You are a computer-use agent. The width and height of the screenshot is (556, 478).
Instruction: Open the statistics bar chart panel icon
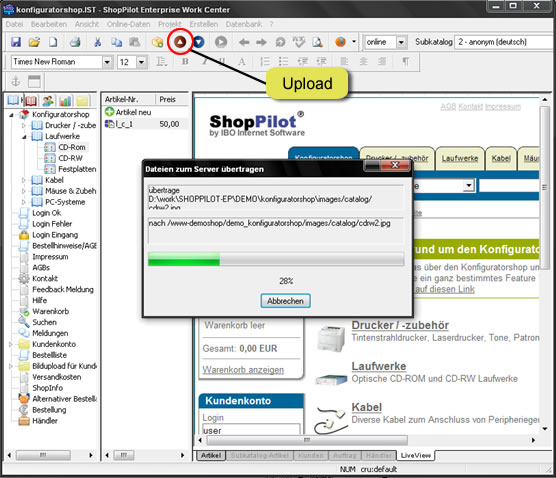coord(65,101)
